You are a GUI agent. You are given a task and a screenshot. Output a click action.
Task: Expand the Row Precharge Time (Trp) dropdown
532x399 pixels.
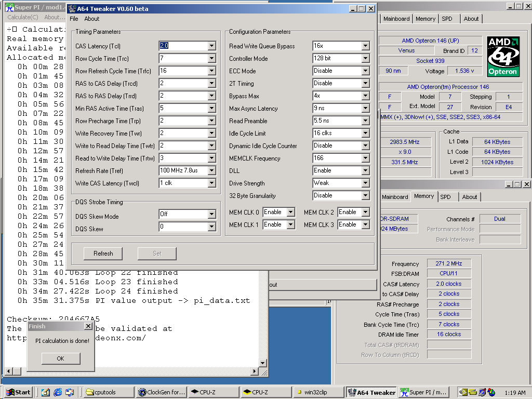[212, 121]
